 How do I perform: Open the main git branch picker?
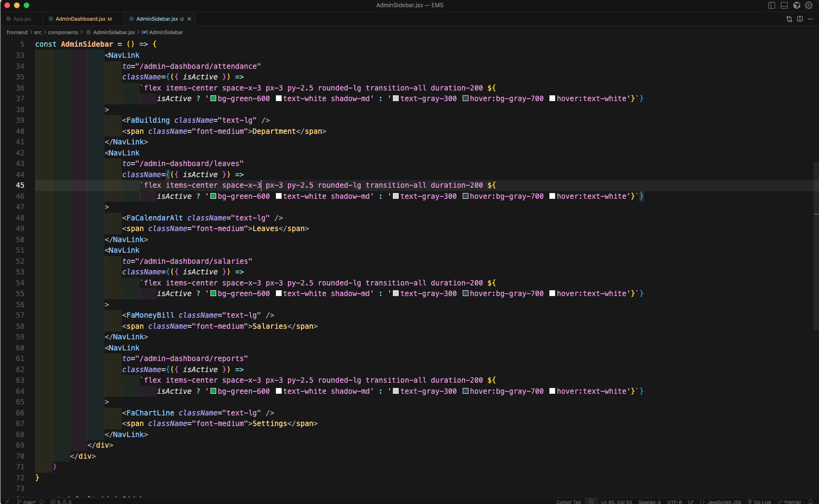(x=26, y=502)
